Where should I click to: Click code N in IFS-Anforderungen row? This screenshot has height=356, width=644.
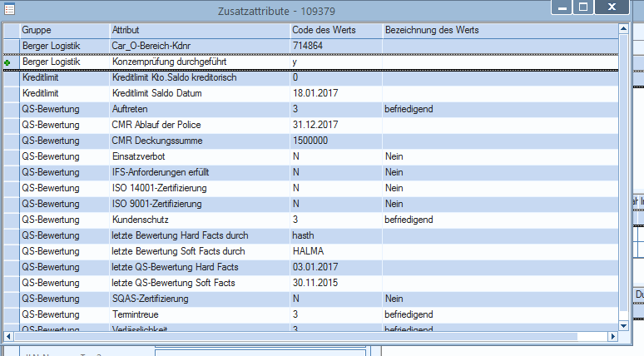coord(295,172)
